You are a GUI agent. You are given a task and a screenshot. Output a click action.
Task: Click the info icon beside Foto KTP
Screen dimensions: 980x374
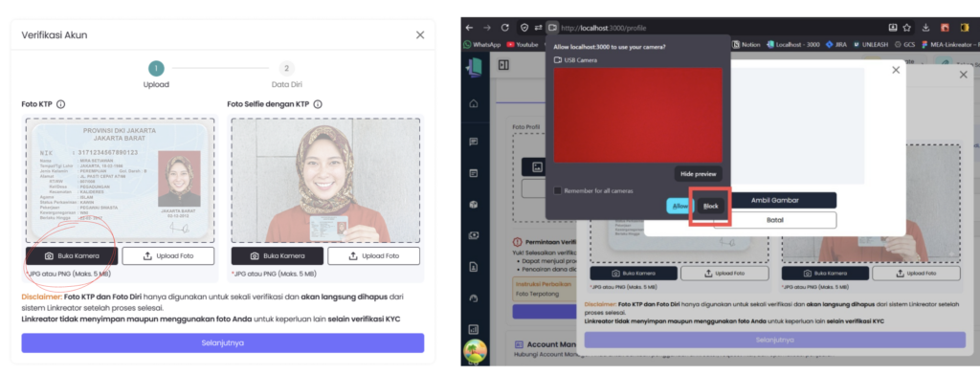(x=60, y=104)
